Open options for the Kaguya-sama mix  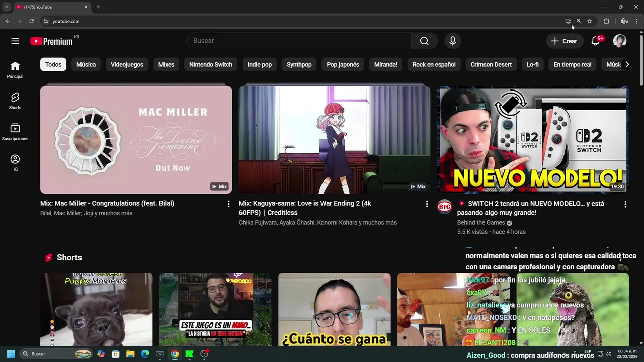tap(427, 204)
